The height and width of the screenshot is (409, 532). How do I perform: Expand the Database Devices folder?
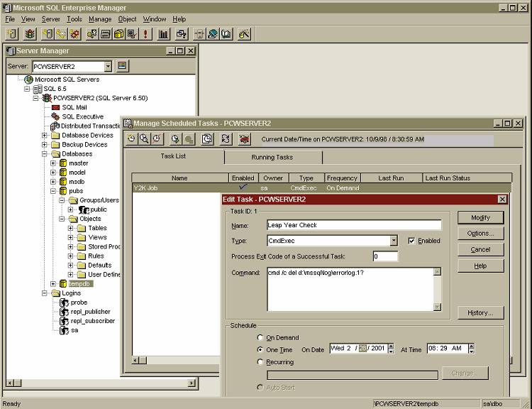[x=45, y=135]
